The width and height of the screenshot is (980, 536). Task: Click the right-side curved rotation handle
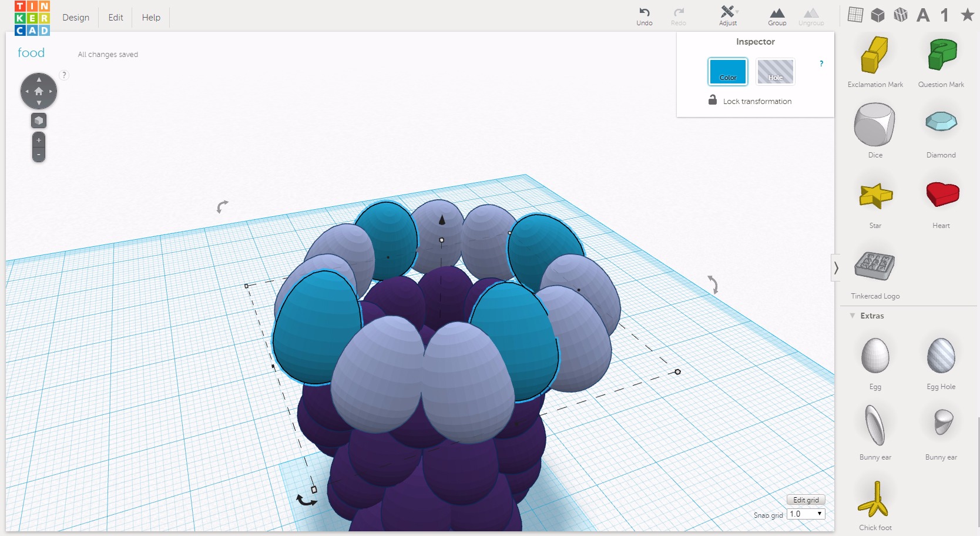(x=713, y=284)
